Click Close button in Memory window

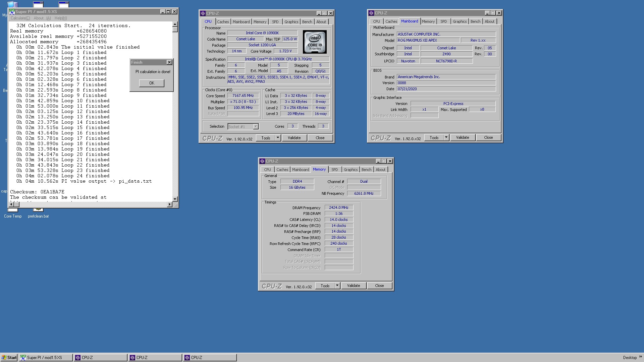(x=379, y=286)
